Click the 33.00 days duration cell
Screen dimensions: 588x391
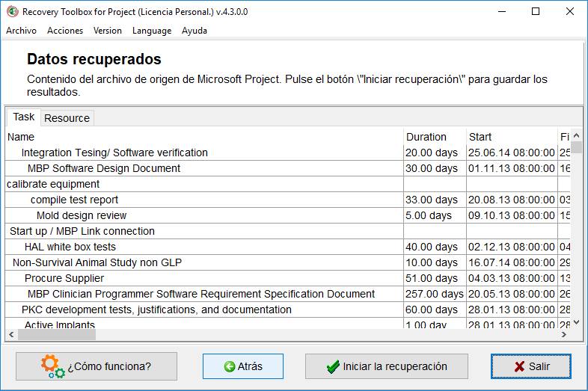click(x=435, y=200)
